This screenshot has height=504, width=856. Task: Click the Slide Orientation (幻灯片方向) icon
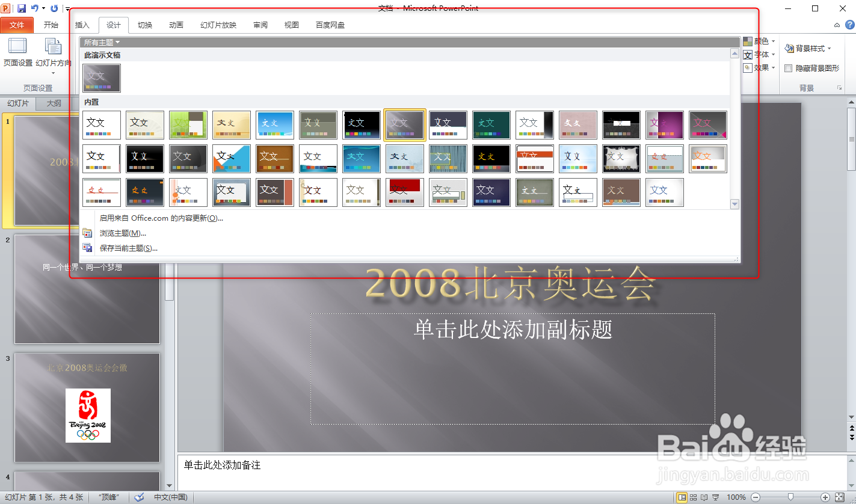click(x=54, y=46)
